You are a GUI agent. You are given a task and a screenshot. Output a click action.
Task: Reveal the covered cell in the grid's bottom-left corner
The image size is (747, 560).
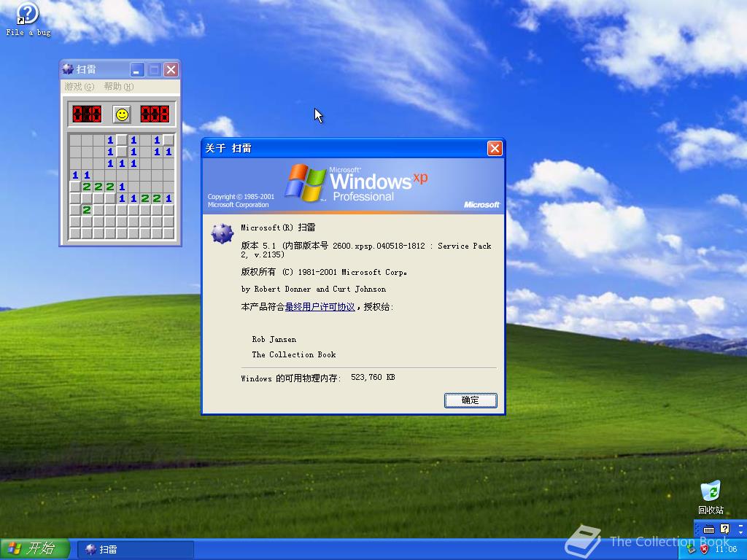click(75, 233)
